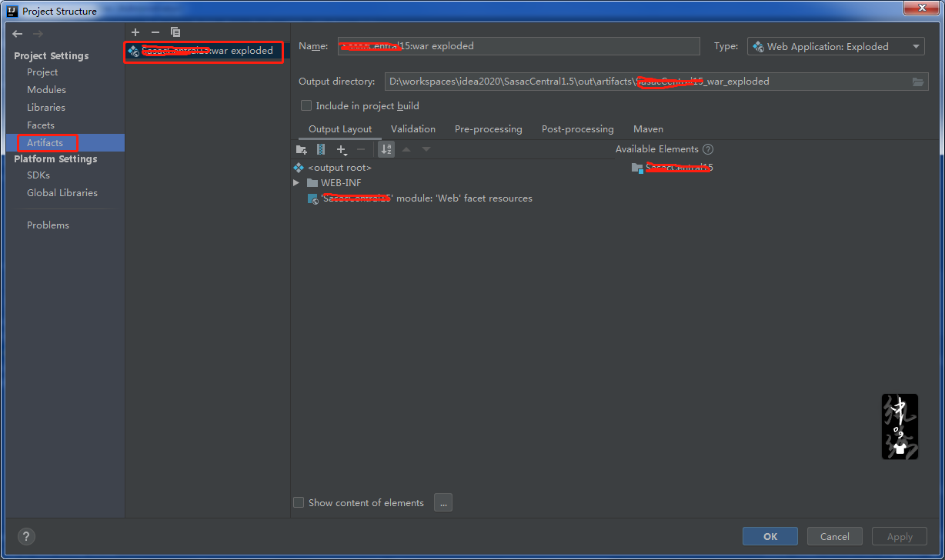Remove the selected artifact with minus
945x560 pixels.
point(155,32)
